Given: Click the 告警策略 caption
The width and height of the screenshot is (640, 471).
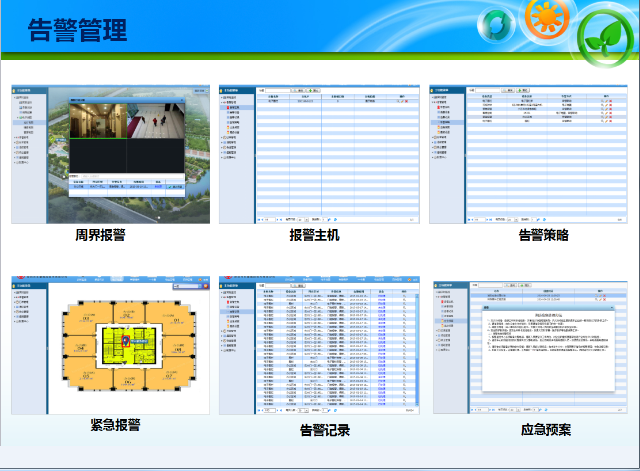Looking at the screenshot, I should pyautogui.click(x=543, y=235).
